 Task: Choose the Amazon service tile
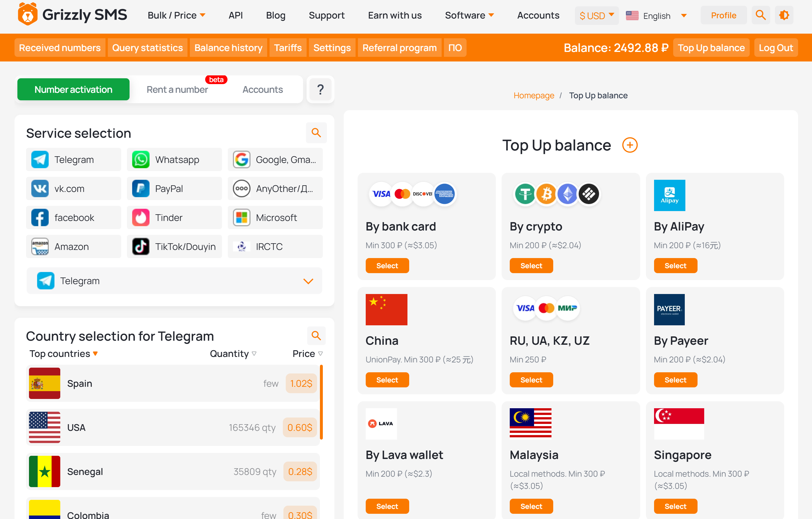pos(74,247)
